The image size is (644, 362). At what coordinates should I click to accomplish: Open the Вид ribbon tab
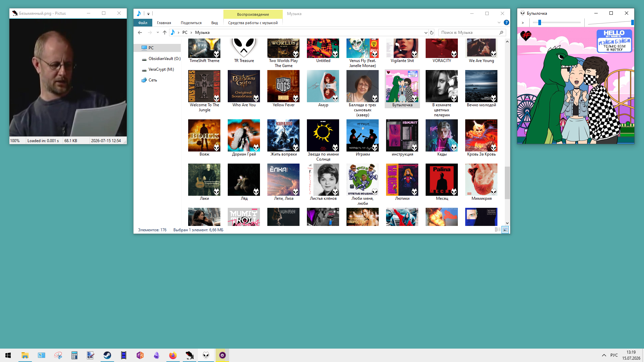click(215, 23)
